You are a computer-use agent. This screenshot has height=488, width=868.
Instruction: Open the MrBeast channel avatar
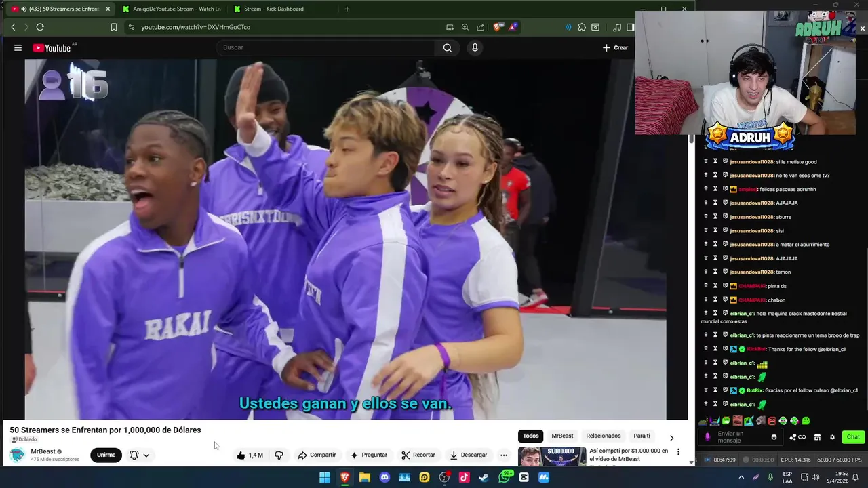tap(17, 455)
